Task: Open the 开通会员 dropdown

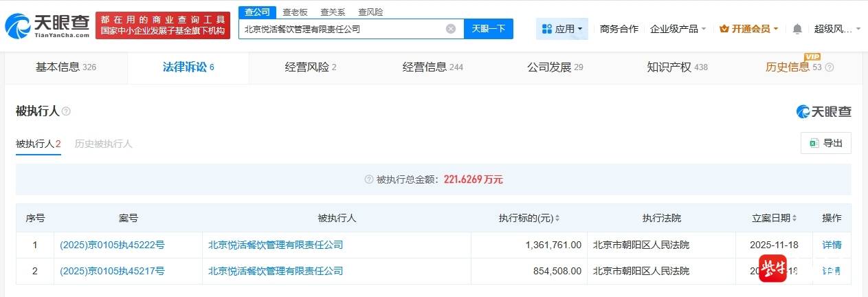Action: (748, 29)
